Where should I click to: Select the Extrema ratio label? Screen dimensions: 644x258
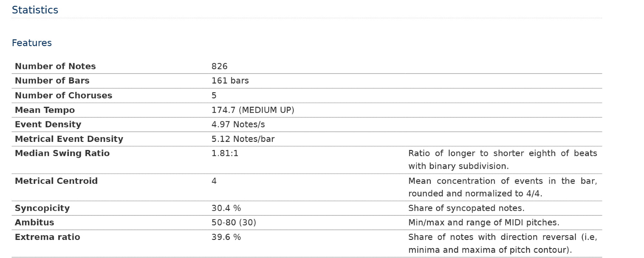(x=47, y=237)
